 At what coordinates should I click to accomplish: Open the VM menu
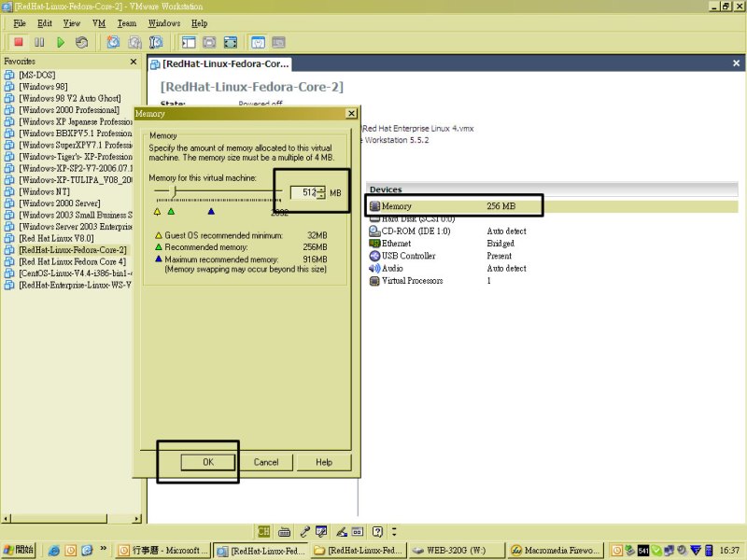[99, 23]
